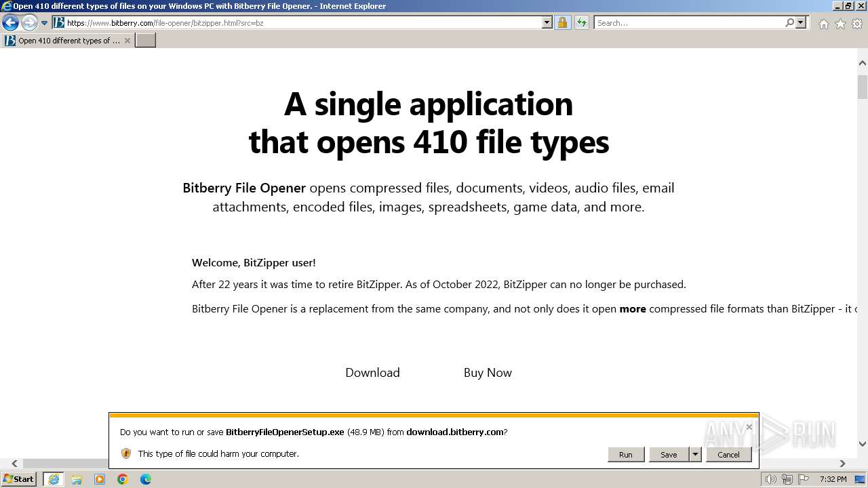
Task: Open the volume speaker tray icon
Action: click(x=771, y=479)
